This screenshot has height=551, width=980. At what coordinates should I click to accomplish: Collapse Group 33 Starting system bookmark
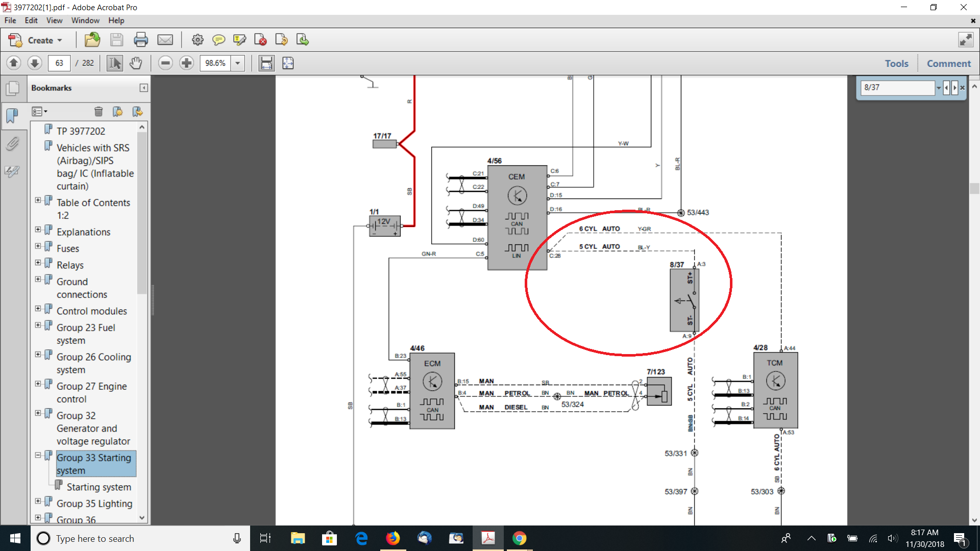click(38, 455)
